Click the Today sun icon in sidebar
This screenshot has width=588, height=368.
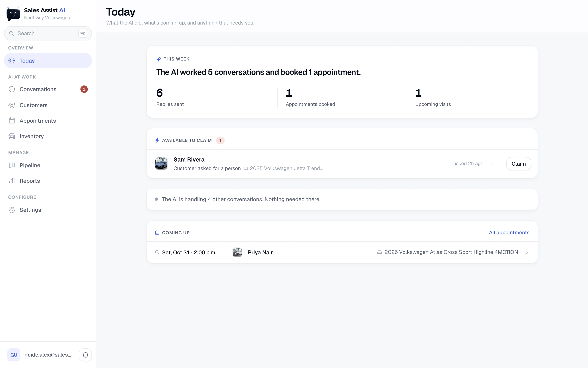[12, 61]
